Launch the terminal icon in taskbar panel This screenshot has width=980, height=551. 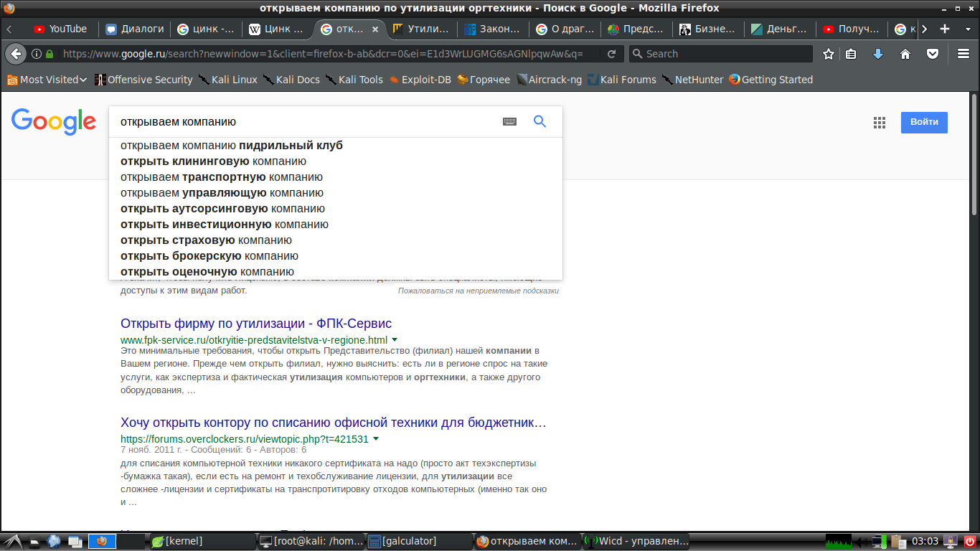[34, 541]
